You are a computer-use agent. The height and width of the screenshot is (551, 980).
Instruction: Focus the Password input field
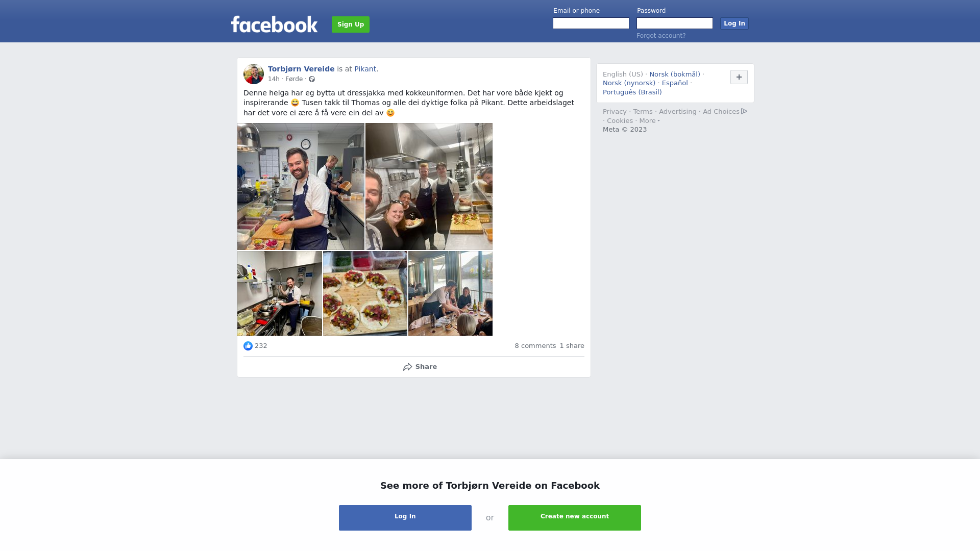[675, 23]
